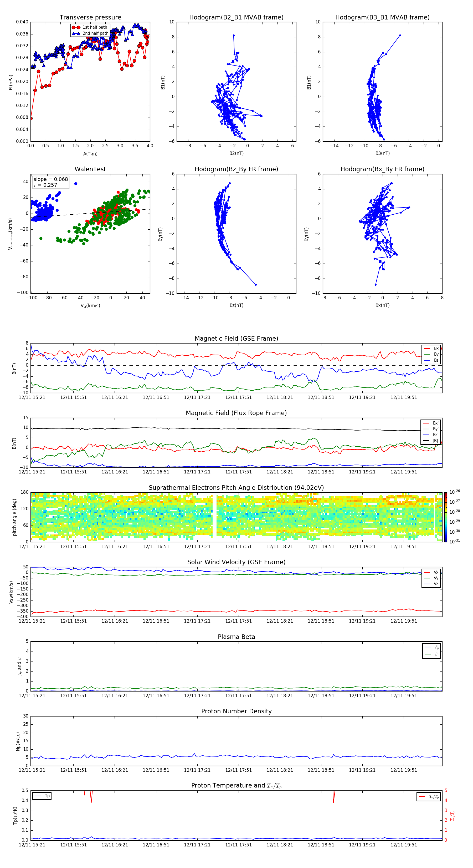Click the Tp legend entry
This screenshot has width=473, height=868.
click(x=42, y=796)
